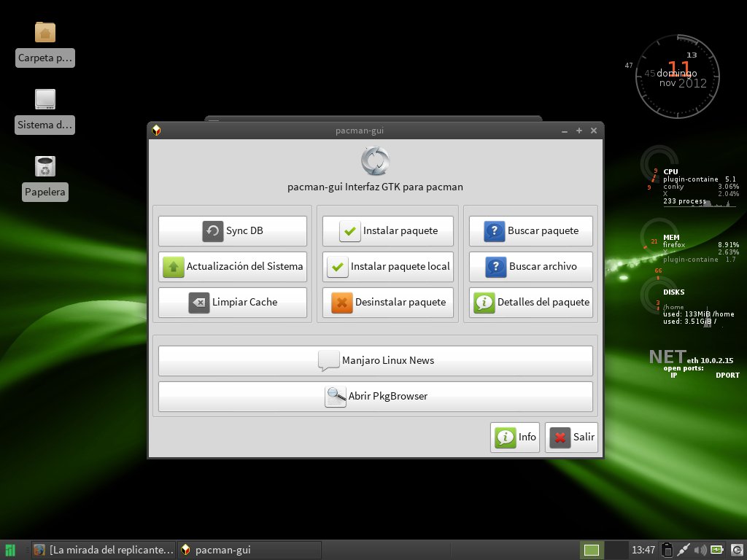Viewport: 747px width, 560px height.
Task: Show Detalles del paquete
Action: click(531, 303)
